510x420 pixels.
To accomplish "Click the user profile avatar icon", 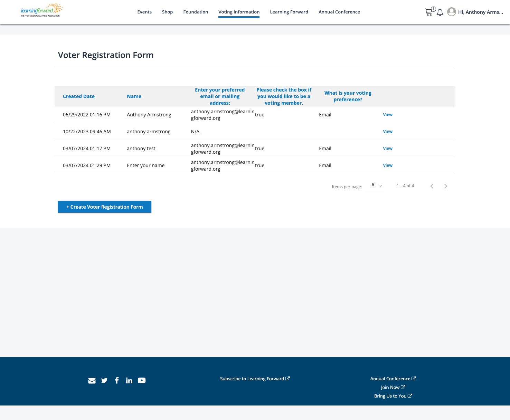I will (451, 12).
